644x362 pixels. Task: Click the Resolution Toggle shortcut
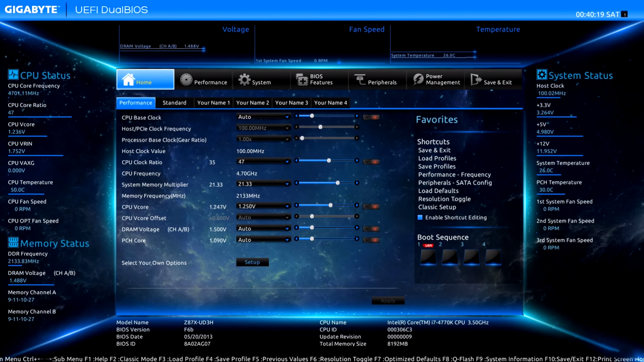[444, 199]
